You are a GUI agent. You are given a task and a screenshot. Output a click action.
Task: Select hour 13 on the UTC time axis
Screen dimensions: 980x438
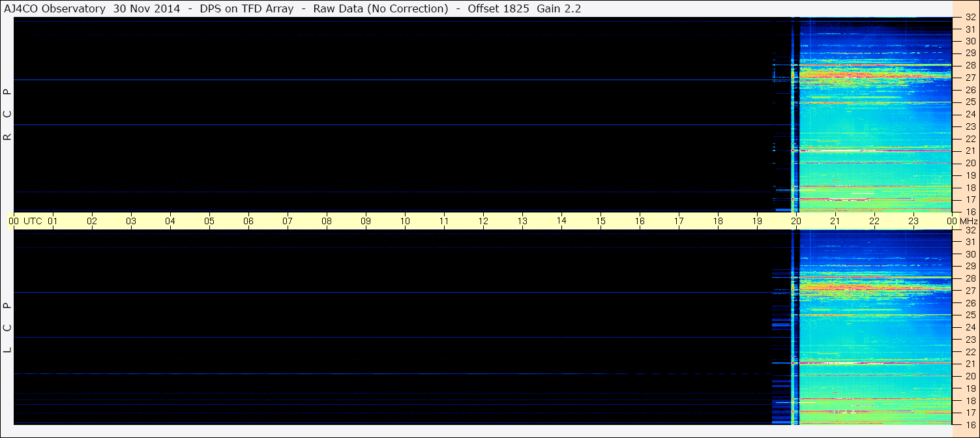(x=522, y=221)
